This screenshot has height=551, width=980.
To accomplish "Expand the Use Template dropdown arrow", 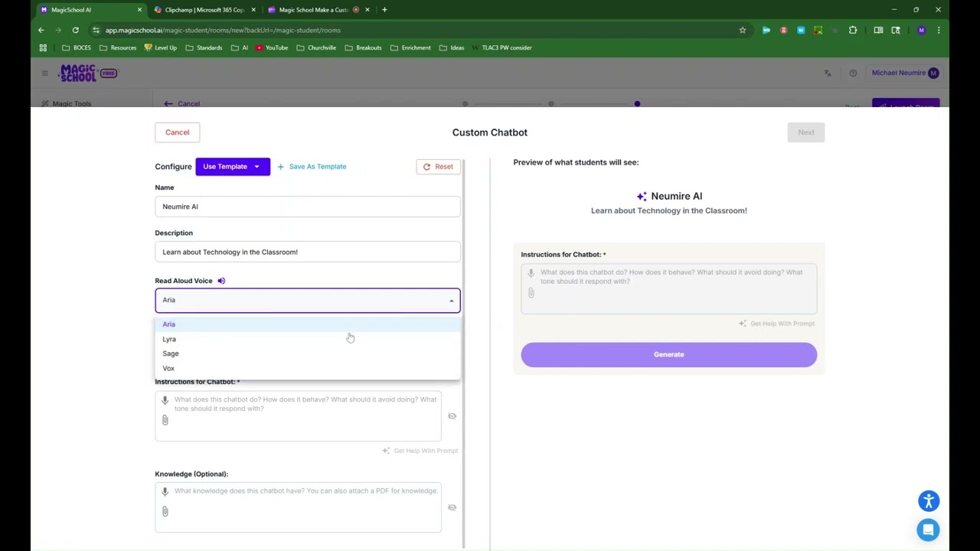I will click(x=256, y=167).
